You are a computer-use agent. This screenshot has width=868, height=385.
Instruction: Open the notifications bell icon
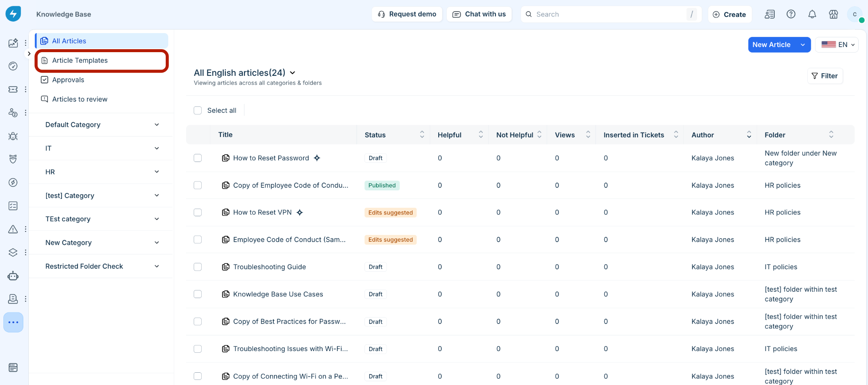click(x=812, y=14)
